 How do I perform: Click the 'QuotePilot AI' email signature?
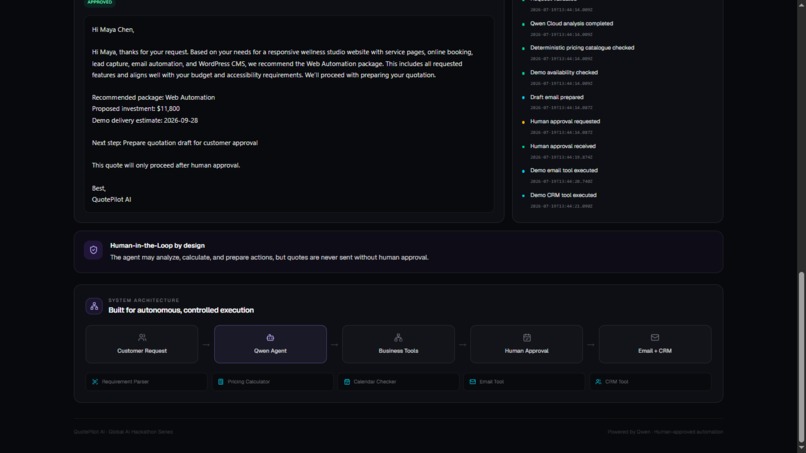tap(112, 200)
